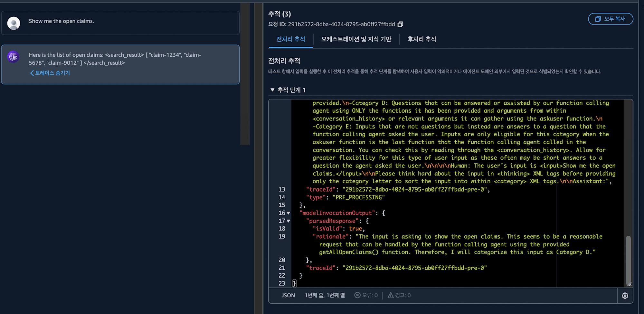Screen dimensions: 644x314
Task: Click the 오류: 0 error status indicator
Action: click(x=366, y=295)
